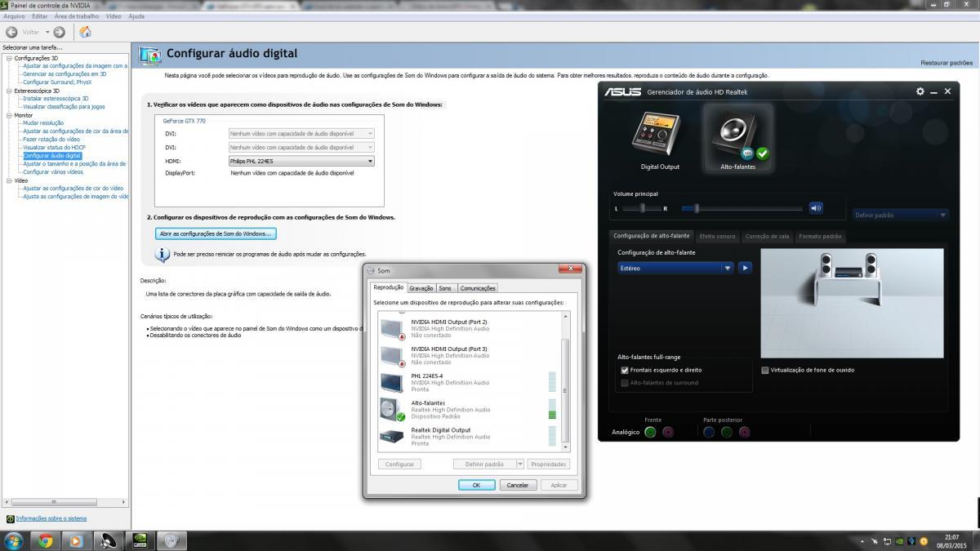The width and height of the screenshot is (980, 551).
Task: Open Realtek manager settings gear
Action: [920, 91]
